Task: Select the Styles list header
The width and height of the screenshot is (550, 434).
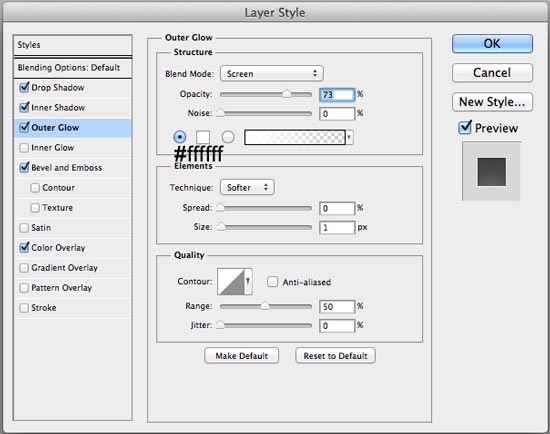Action: 73,45
